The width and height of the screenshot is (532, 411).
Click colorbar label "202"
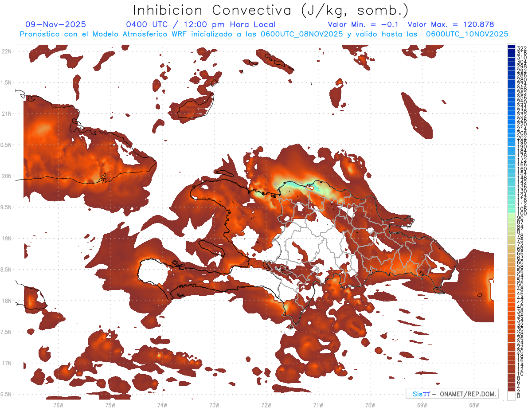(522, 137)
